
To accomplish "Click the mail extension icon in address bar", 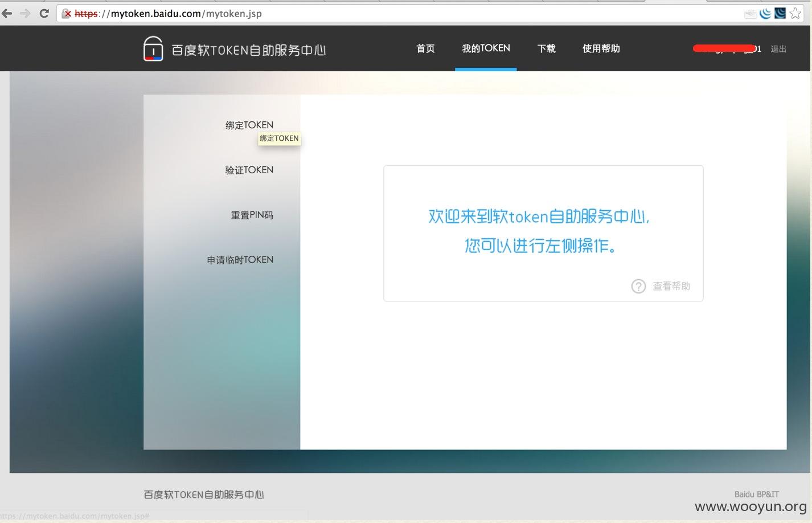I will pyautogui.click(x=751, y=14).
